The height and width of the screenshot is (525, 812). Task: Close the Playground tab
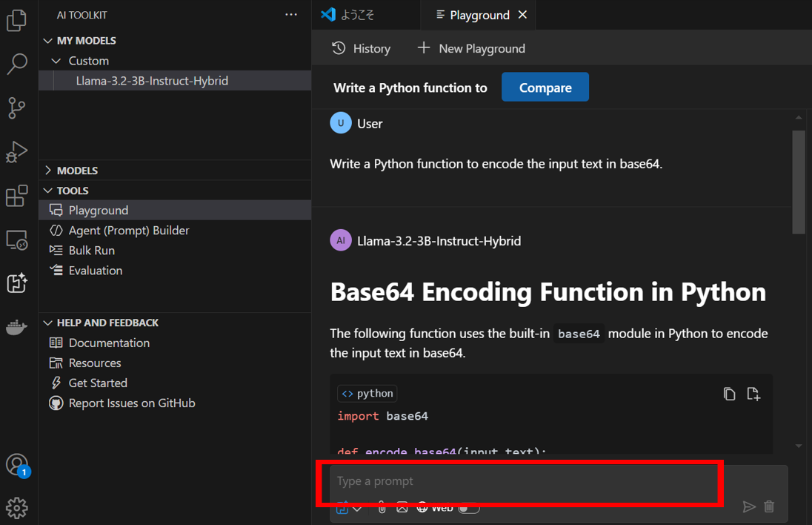tap(522, 15)
